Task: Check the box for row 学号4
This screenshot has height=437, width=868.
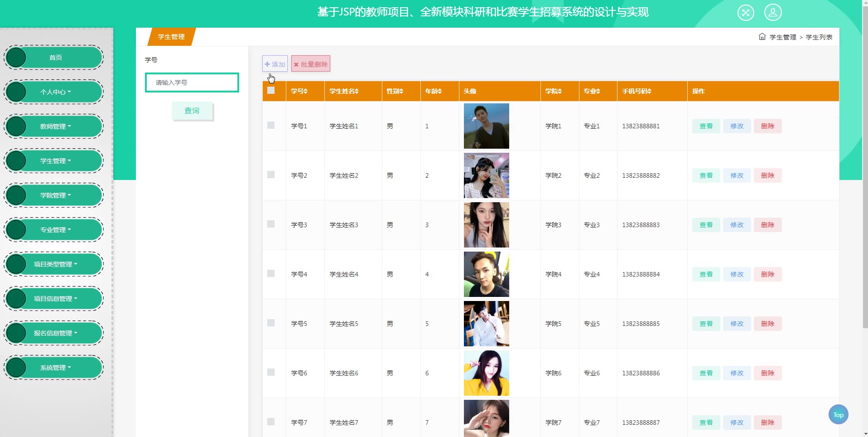Action: point(271,273)
